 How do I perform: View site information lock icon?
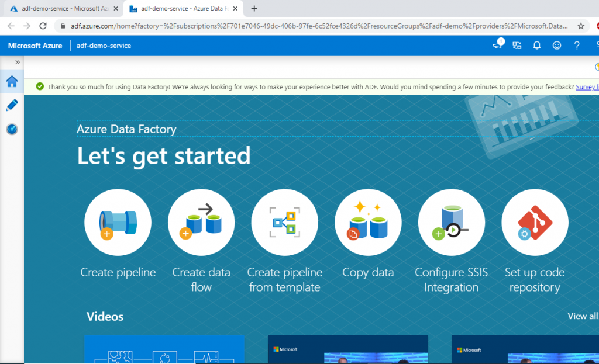[63, 26]
